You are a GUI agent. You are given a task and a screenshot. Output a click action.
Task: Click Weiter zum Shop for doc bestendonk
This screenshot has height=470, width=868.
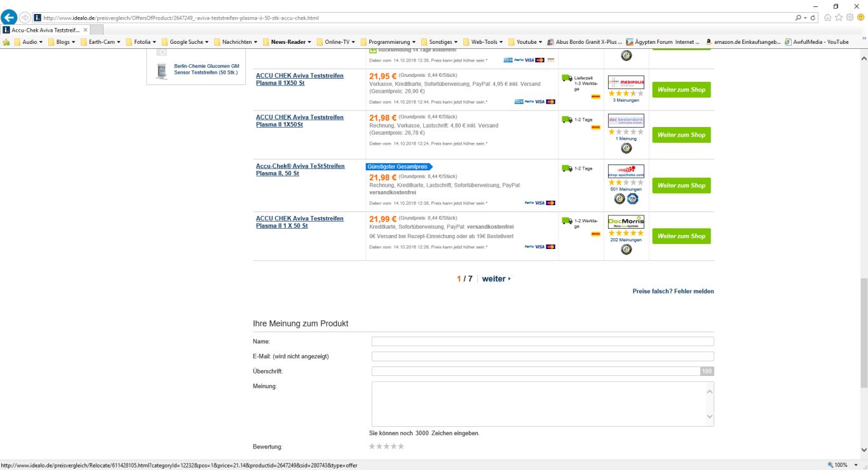pyautogui.click(x=681, y=135)
